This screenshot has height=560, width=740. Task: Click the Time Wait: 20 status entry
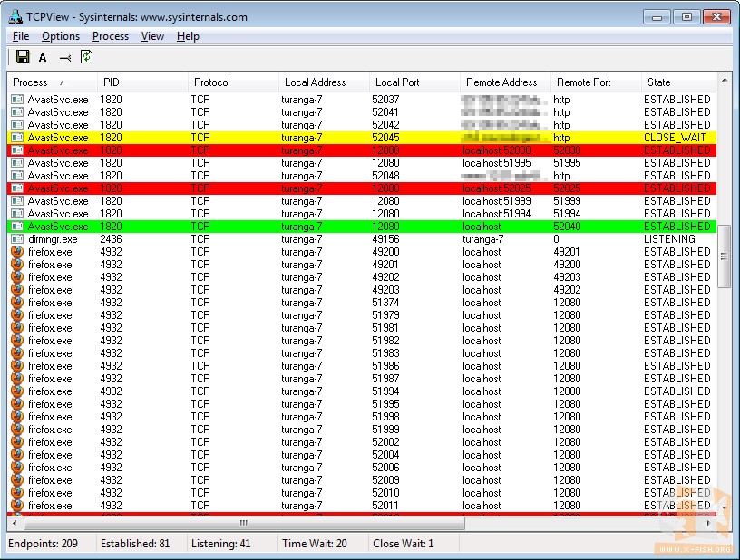coord(315,544)
